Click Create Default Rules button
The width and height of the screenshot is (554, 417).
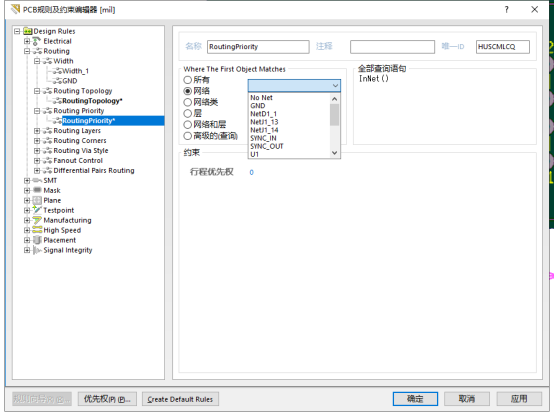pyautogui.click(x=180, y=399)
